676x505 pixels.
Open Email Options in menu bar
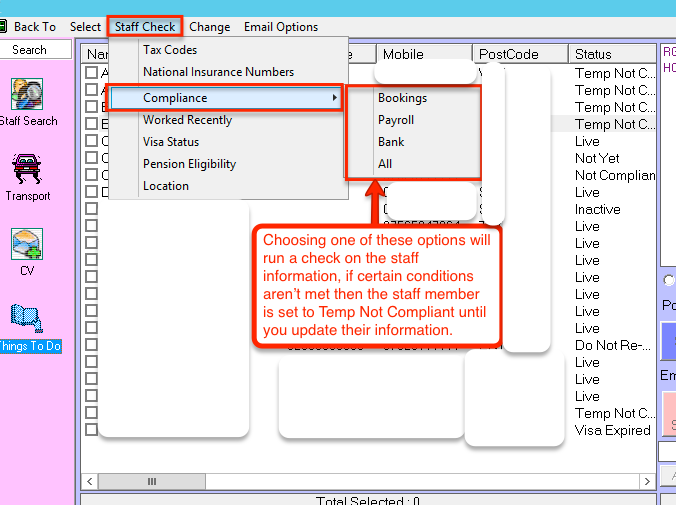tap(280, 27)
